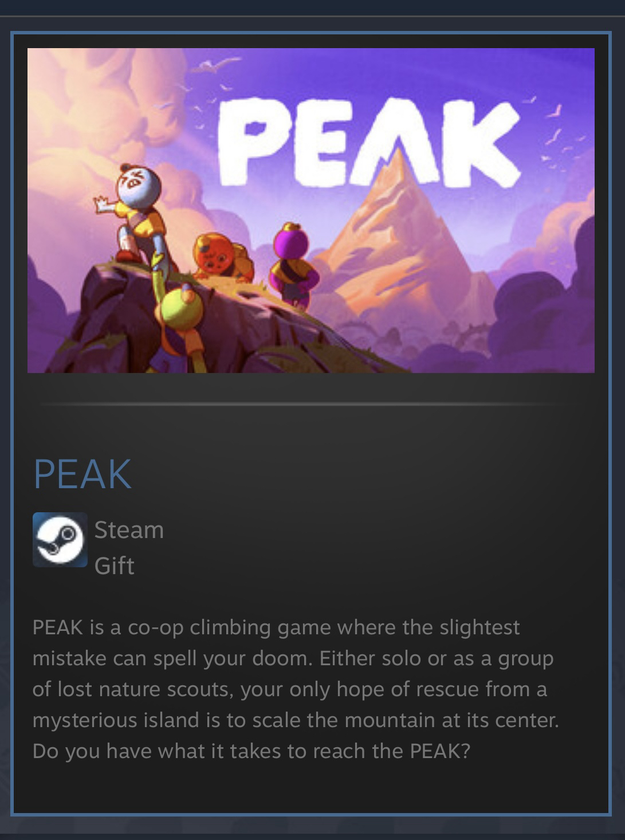Click the "Steam" label next to the icon
This screenshot has height=840, width=625.
pos(129,529)
